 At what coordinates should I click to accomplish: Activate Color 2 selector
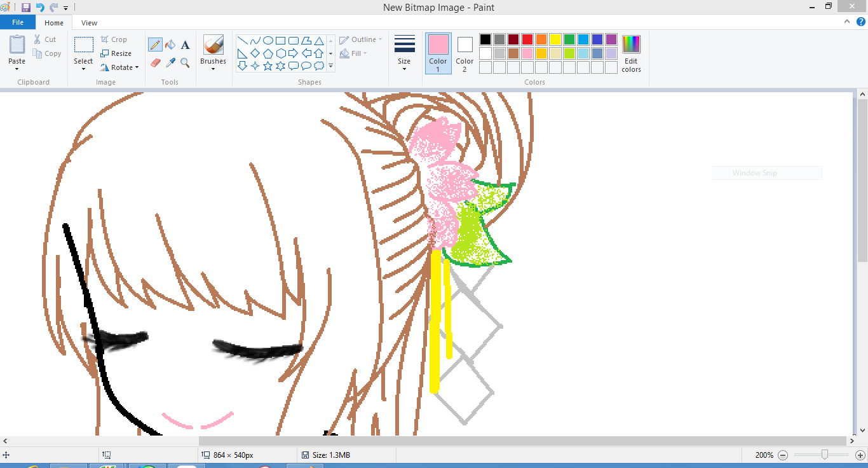click(465, 53)
